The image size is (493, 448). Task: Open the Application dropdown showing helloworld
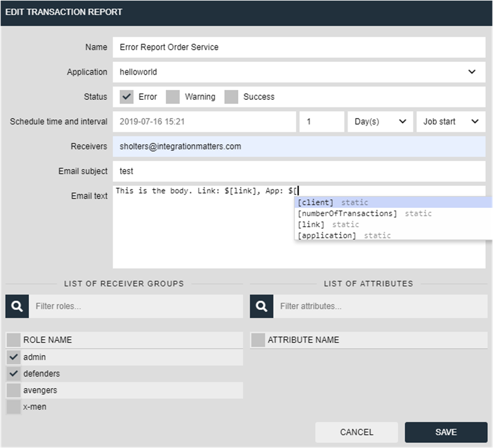[299, 72]
